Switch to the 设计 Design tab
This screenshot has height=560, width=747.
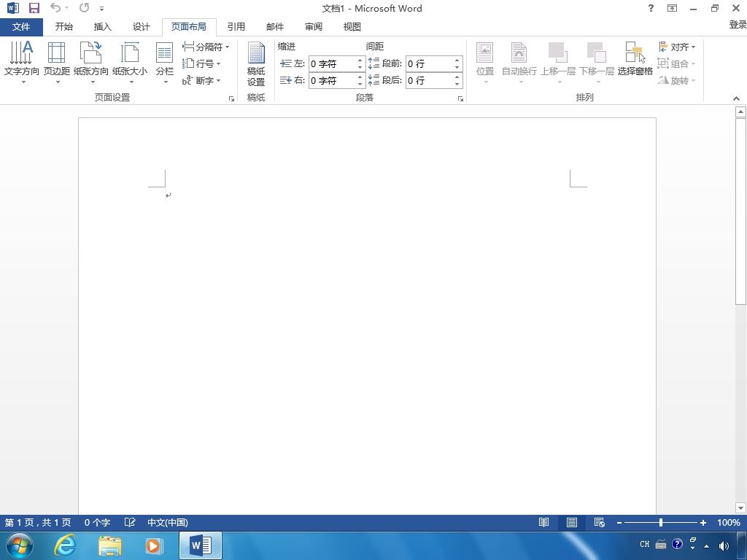pos(141,27)
